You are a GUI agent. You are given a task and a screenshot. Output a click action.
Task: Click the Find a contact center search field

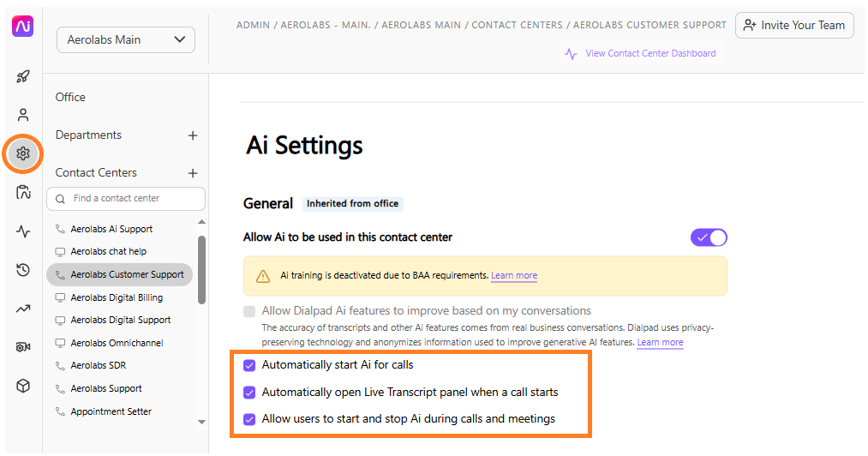click(126, 199)
